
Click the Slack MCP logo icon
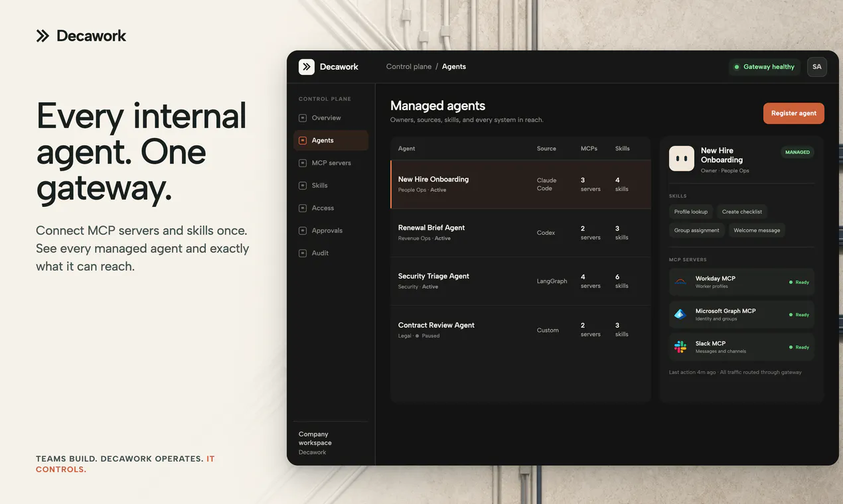point(680,347)
